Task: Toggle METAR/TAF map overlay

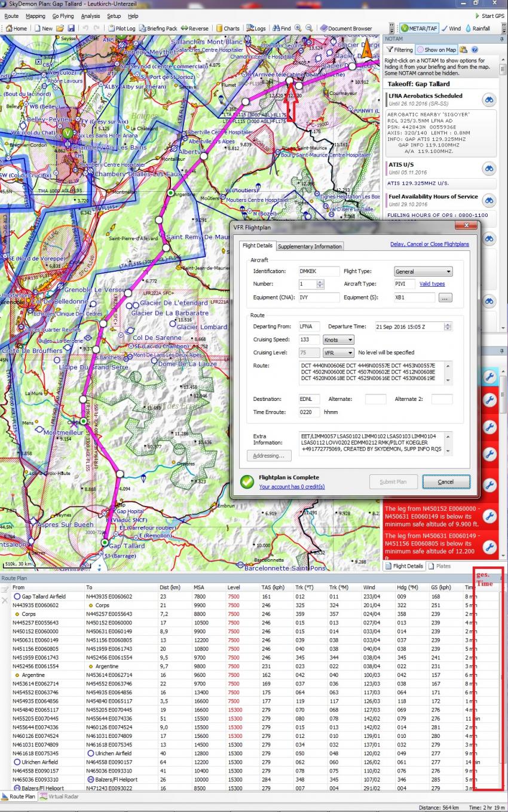Action: pos(420,28)
